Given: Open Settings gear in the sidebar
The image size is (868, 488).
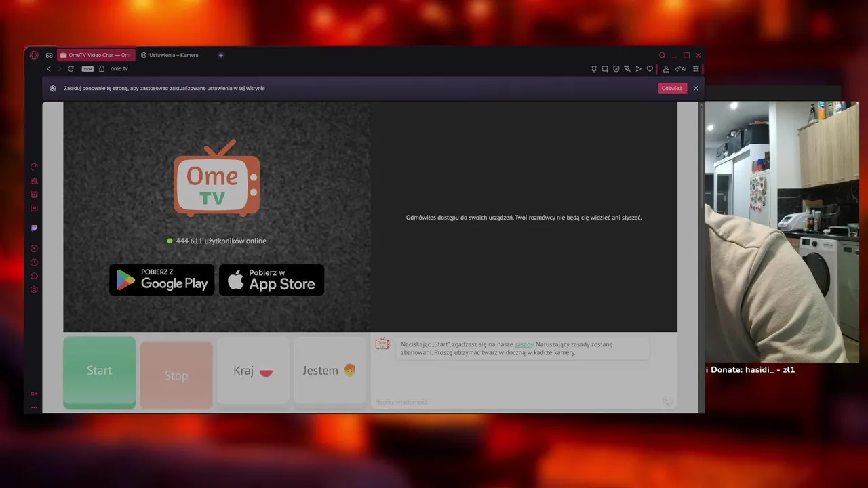Looking at the screenshot, I should pos(34,289).
